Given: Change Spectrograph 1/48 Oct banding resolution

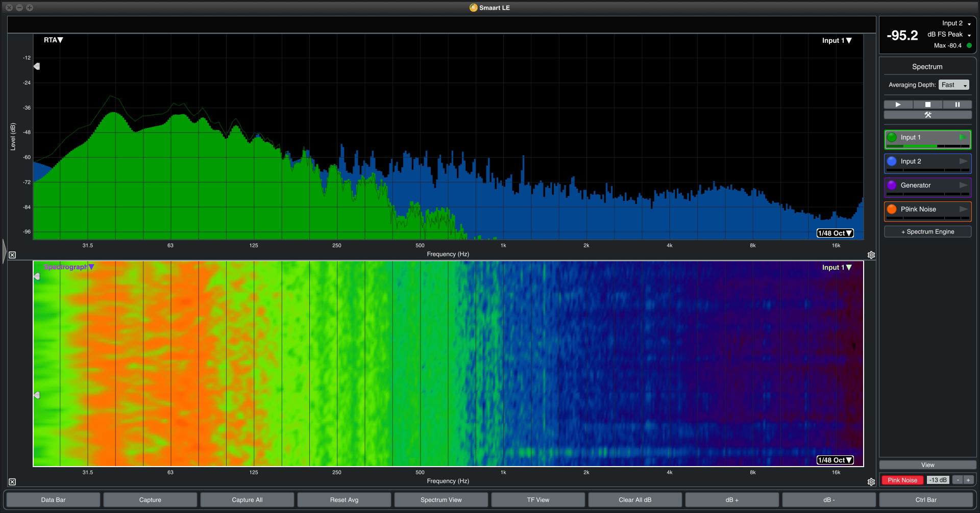Looking at the screenshot, I should 835,460.
